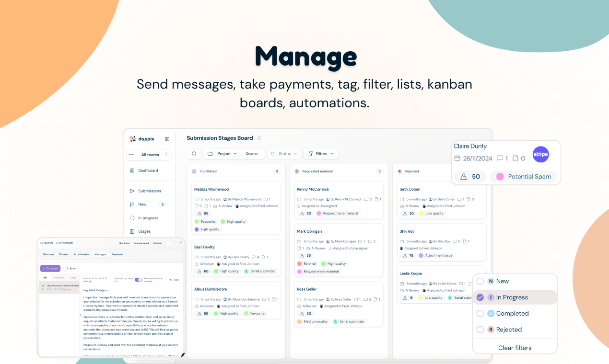This screenshot has height=364, width=609.
Task: Click the Attachment issue tag on Shiv Roy
Action: click(x=435, y=256)
